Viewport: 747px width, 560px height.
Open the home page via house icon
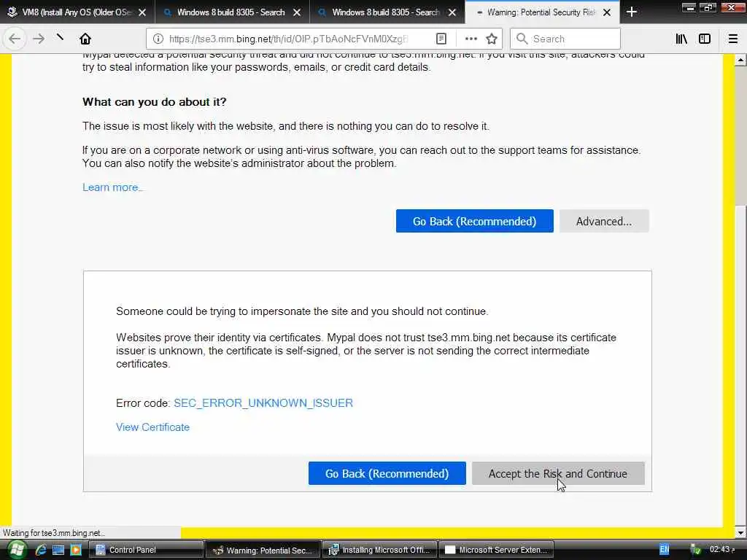[85, 39]
